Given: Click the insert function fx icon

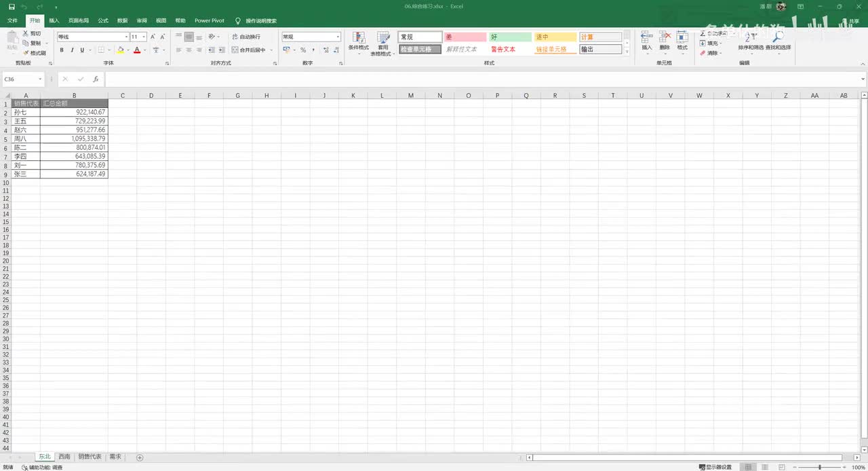Looking at the screenshot, I should pos(96,79).
